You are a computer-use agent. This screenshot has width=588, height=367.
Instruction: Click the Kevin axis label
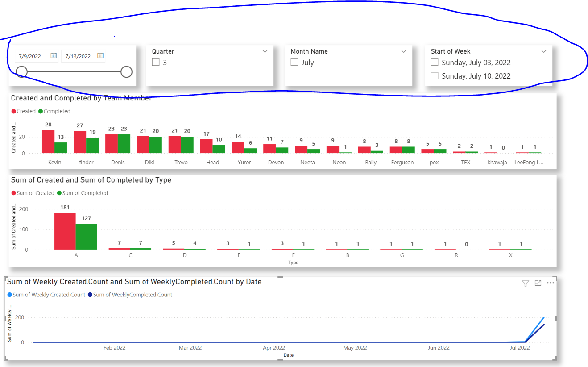(x=54, y=163)
